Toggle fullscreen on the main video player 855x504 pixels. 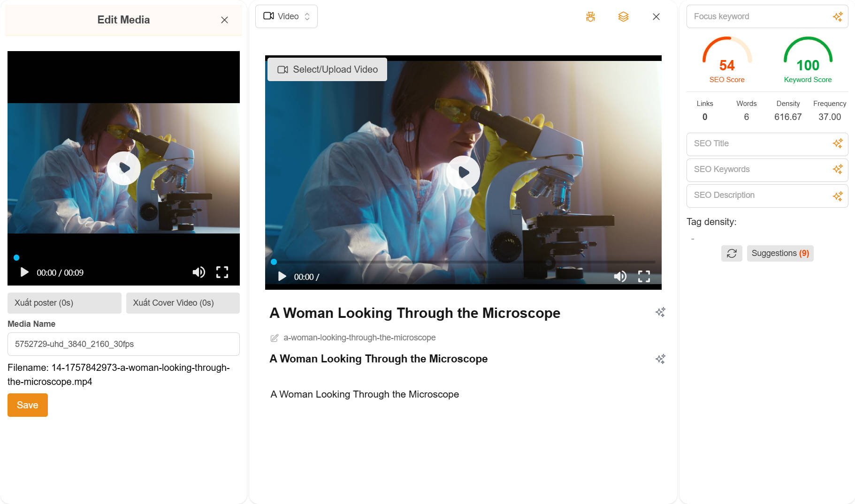click(644, 277)
